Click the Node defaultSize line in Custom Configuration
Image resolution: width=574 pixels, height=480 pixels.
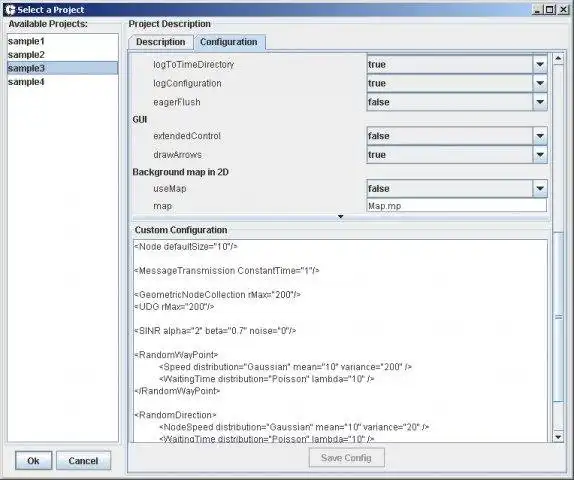pyautogui.click(x=186, y=247)
